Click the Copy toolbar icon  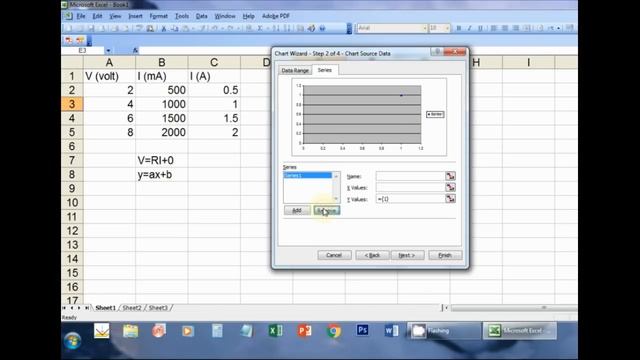point(174,28)
